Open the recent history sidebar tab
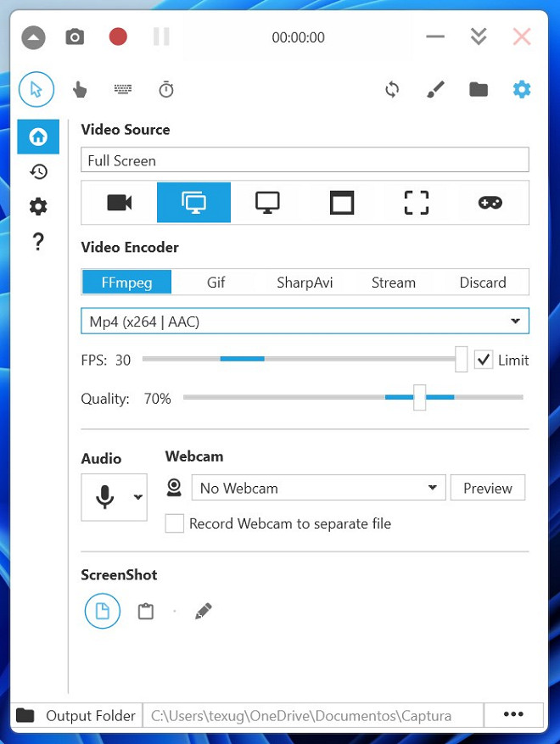 tap(38, 171)
